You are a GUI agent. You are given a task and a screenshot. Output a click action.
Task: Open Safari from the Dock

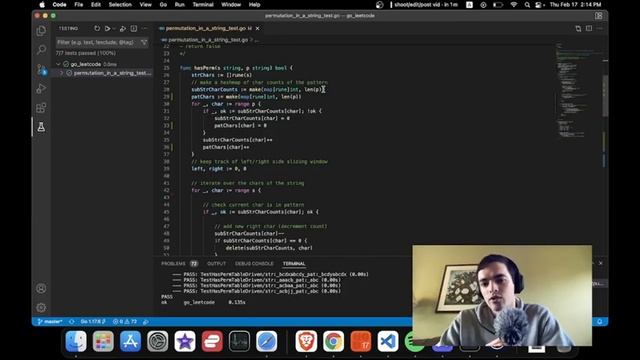[x=267, y=341]
